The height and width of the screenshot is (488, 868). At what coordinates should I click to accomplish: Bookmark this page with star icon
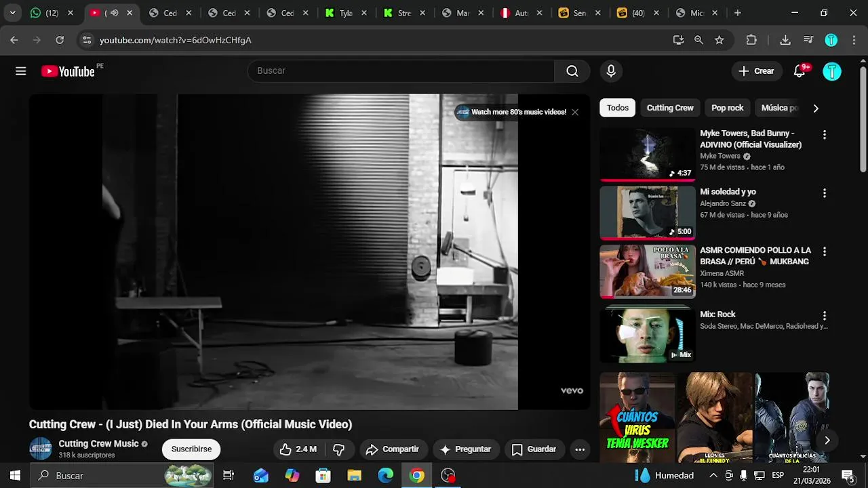tap(719, 40)
